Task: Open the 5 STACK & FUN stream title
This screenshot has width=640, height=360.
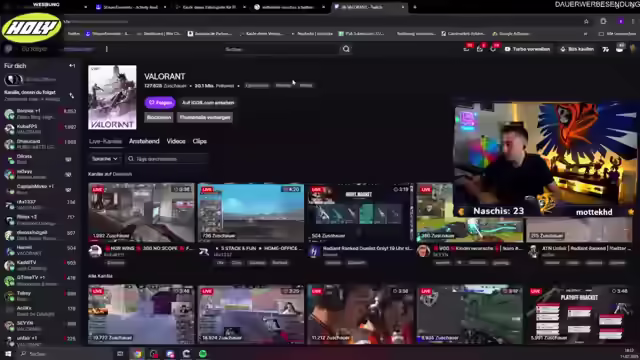Action: click(x=259, y=249)
